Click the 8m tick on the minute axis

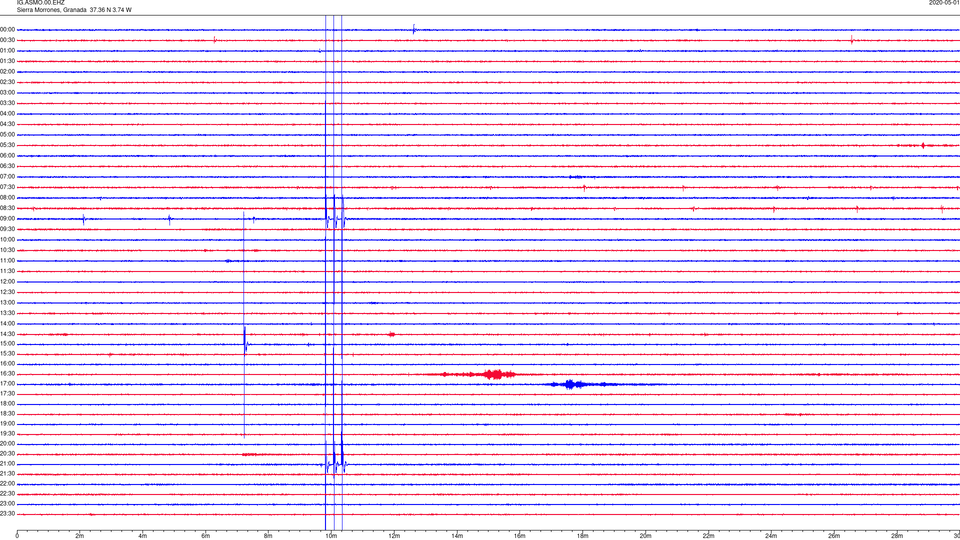pos(268,536)
